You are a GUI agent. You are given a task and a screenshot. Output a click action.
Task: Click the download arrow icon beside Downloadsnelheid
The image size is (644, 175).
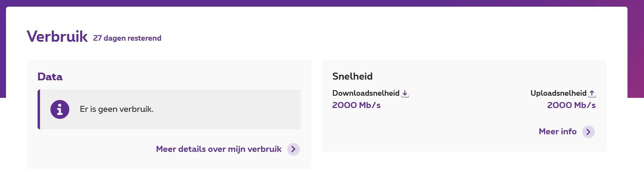pyautogui.click(x=405, y=94)
